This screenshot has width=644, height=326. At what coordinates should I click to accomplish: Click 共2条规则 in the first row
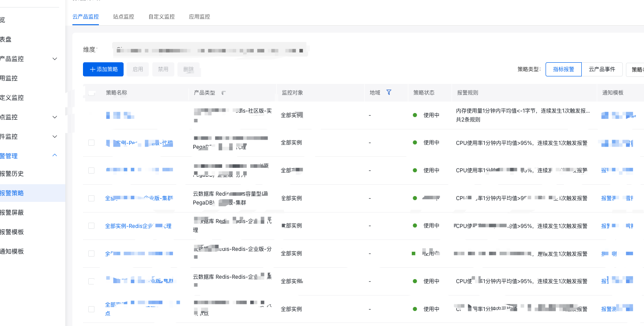(468, 120)
